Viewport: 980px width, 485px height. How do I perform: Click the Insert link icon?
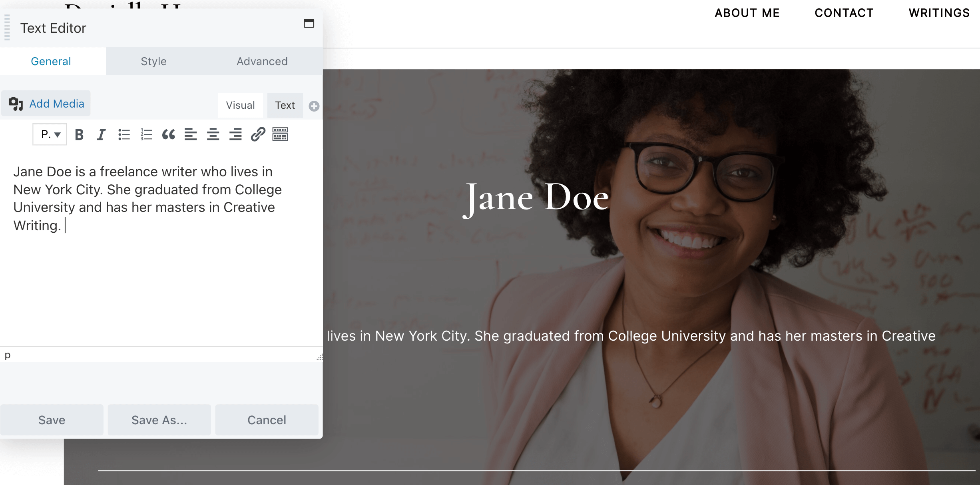pyautogui.click(x=257, y=134)
